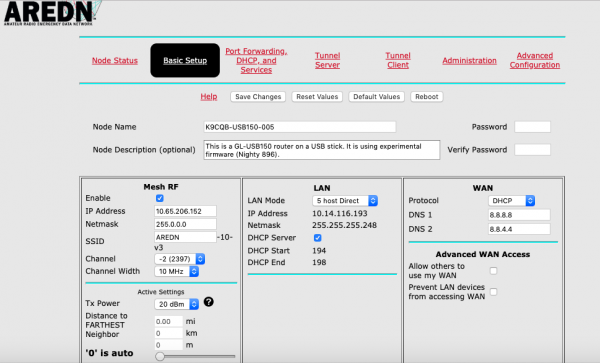
Task: Enable Allow others to use my WAN
Action: coord(494,271)
